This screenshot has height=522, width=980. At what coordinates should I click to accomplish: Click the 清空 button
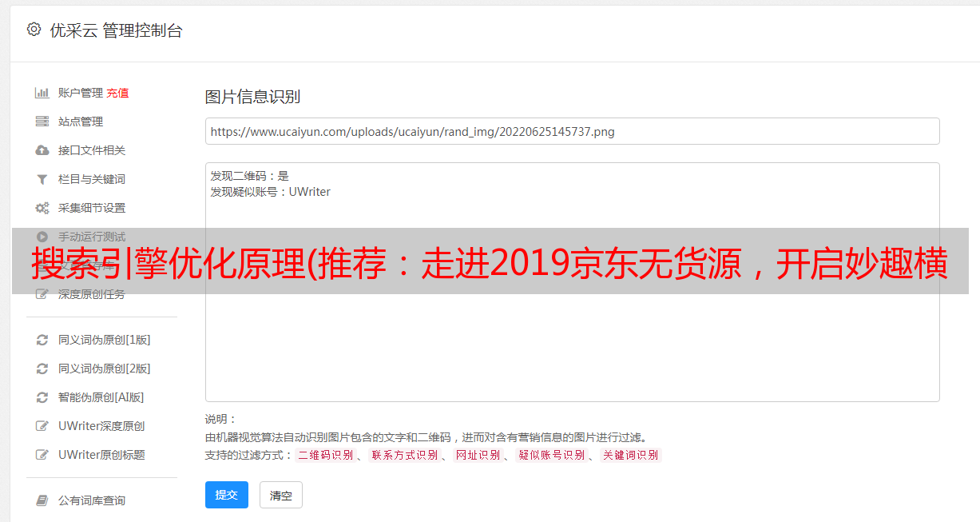(x=281, y=495)
